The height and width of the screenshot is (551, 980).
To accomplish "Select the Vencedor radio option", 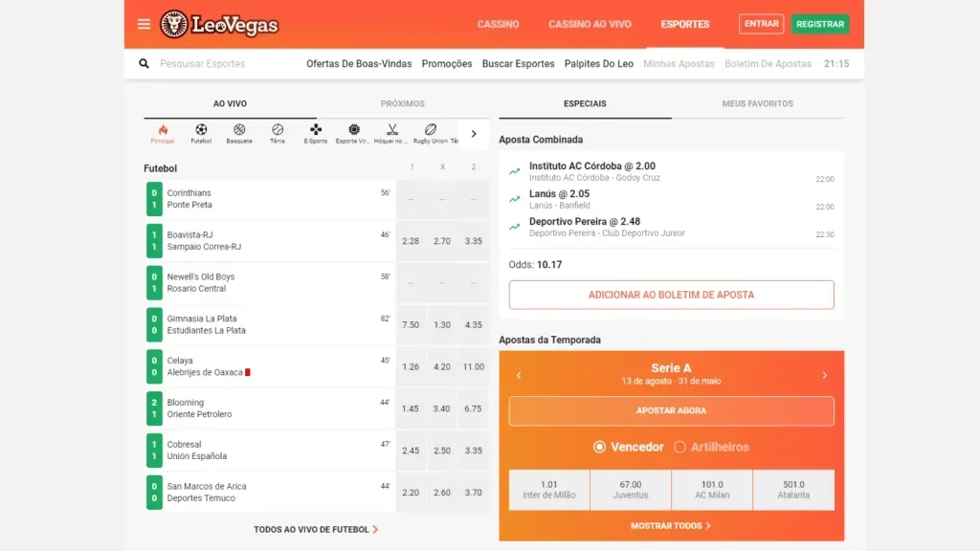I will (x=600, y=447).
